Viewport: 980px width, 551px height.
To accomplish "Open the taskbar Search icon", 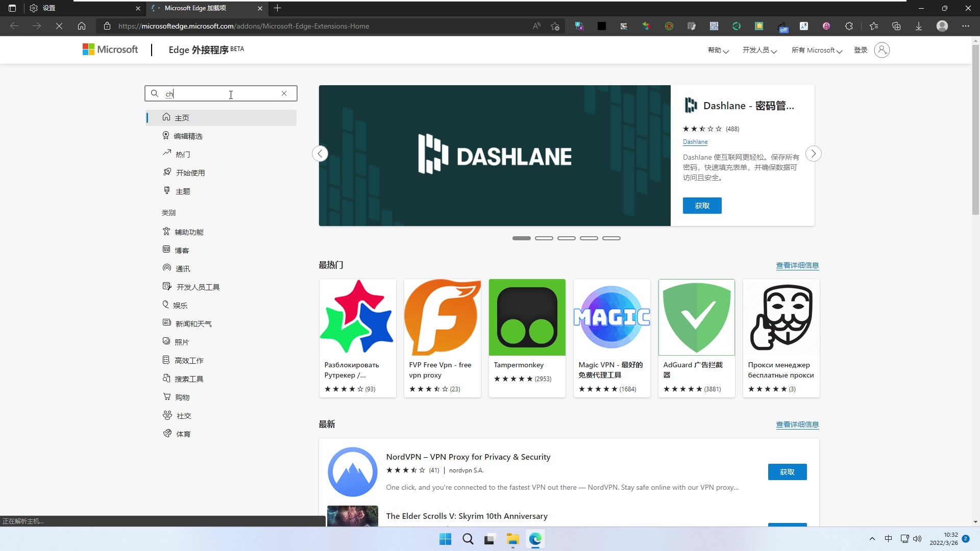I will 468,539.
